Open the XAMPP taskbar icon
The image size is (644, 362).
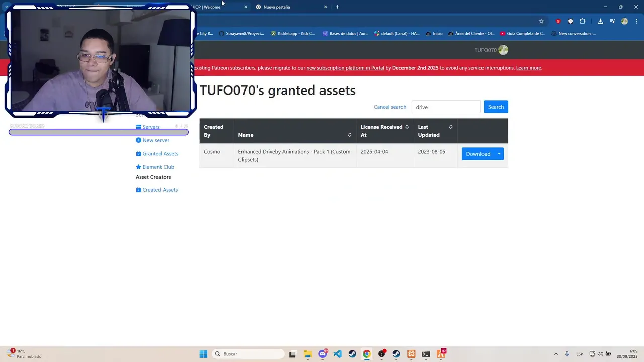click(411, 354)
